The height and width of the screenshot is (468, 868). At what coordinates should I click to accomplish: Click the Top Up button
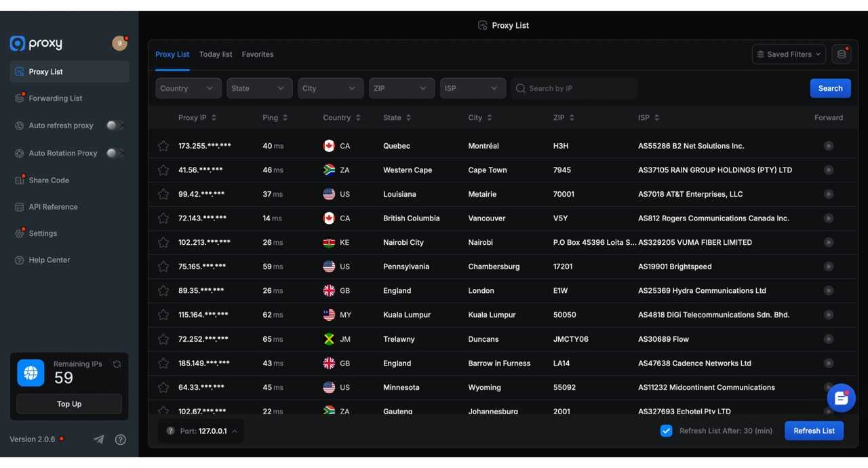tap(68, 404)
